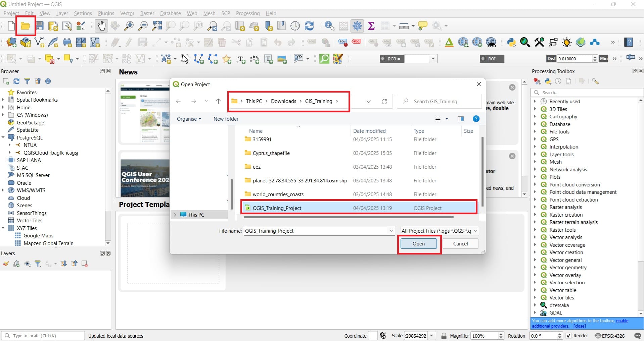Select the Identify Features tool
The height and width of the screenshot is (341, 644).
point(329,26)
